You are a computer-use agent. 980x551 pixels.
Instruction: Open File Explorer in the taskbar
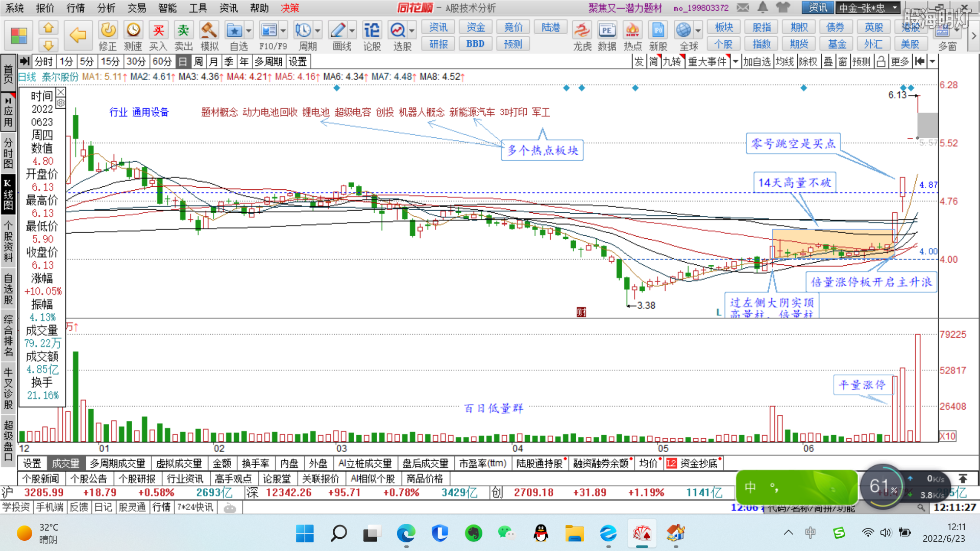574,534
